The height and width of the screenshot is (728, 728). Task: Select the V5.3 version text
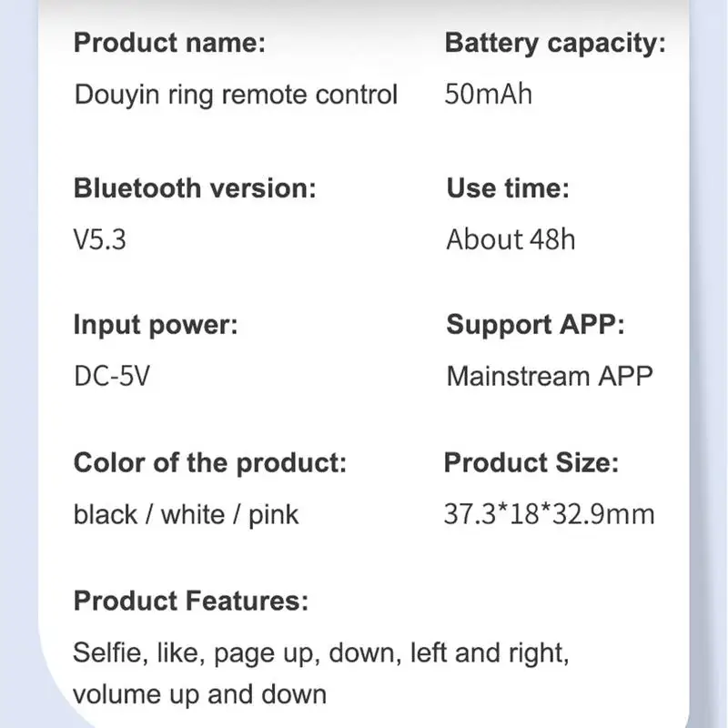click(x=100, y=240)
